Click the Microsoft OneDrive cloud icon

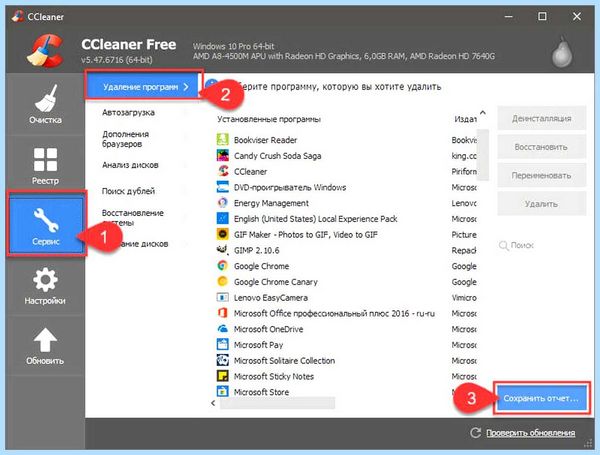[x=222, y=329]
